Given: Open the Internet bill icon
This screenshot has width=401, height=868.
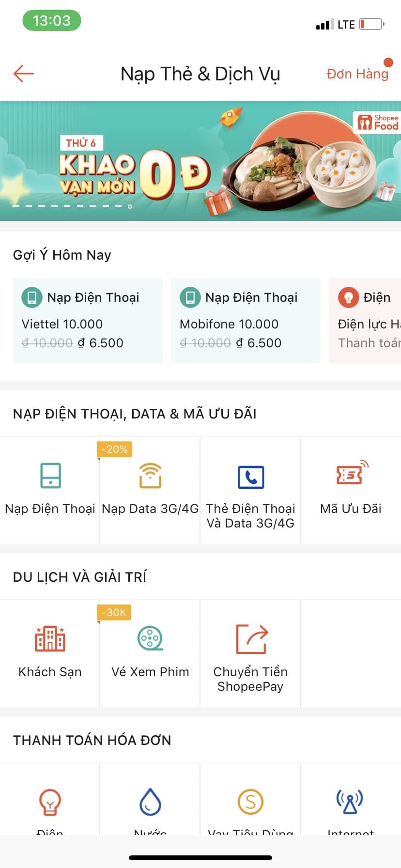Looking at the screenshot, I should click(x=350, y=802).
